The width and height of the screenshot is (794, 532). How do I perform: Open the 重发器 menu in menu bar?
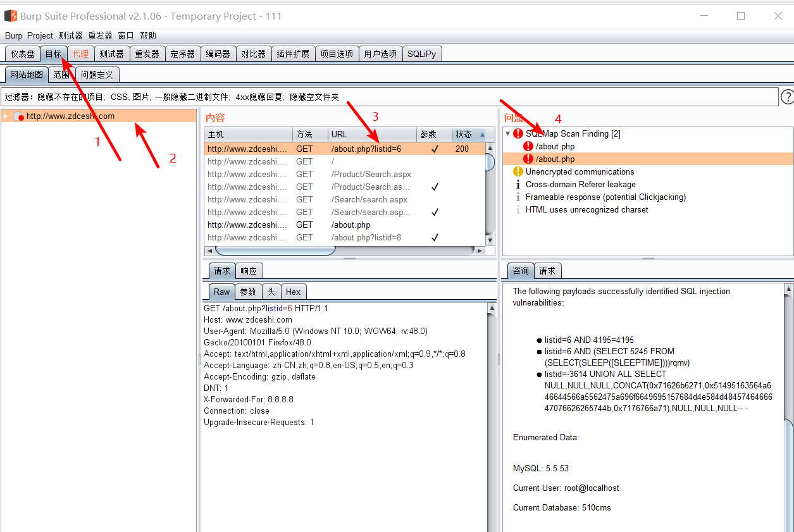(100, 35)
